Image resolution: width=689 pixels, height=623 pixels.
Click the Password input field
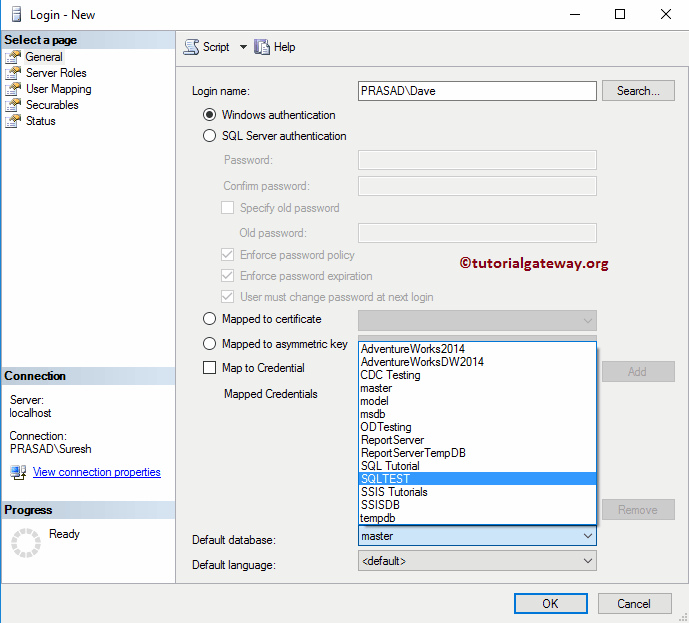(x=477, y=160)
